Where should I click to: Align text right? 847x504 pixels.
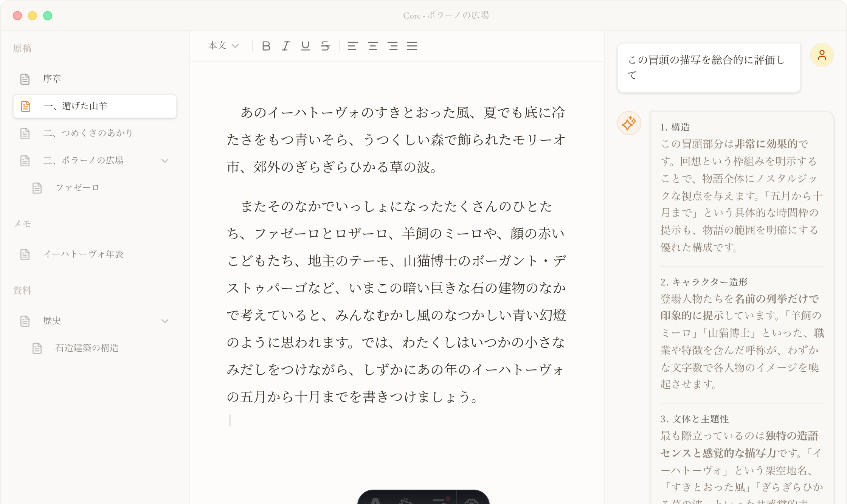point(393,46)
